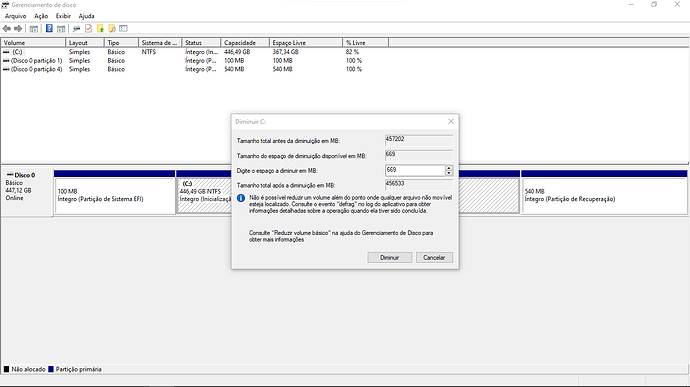Viewport: 690px width, 387px height.
Task: Close the Diminuir C: dialog
Action: pyautogui.click(x=451, y=122)
